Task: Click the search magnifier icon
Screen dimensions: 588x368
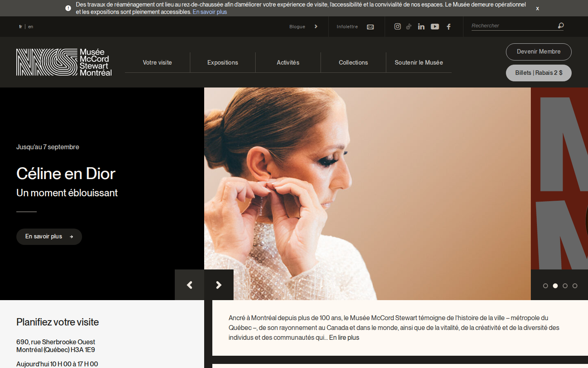Action: 561,26
